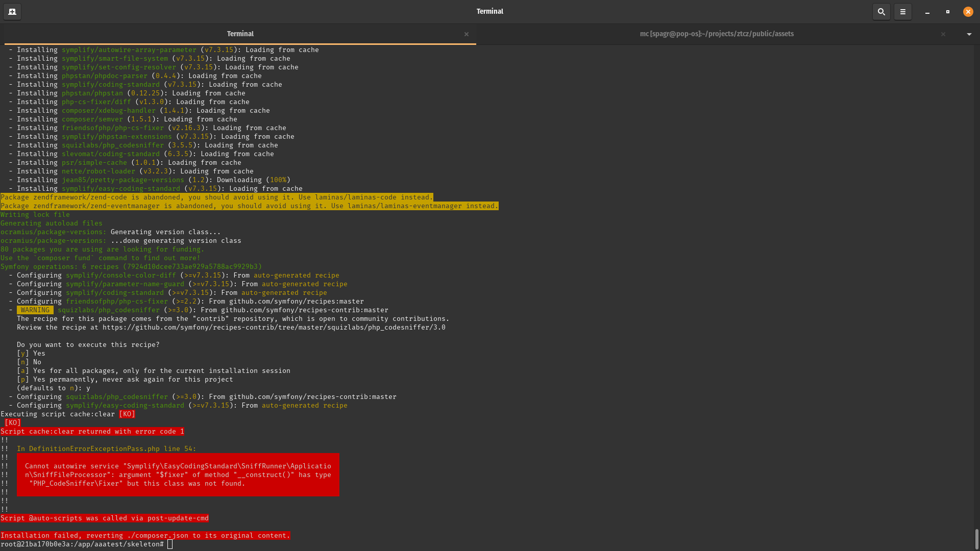This screenshot has width=980, height=551.
Task: Click 'Symfony operations: 6 recipes' line
Action: coord(131,267)
